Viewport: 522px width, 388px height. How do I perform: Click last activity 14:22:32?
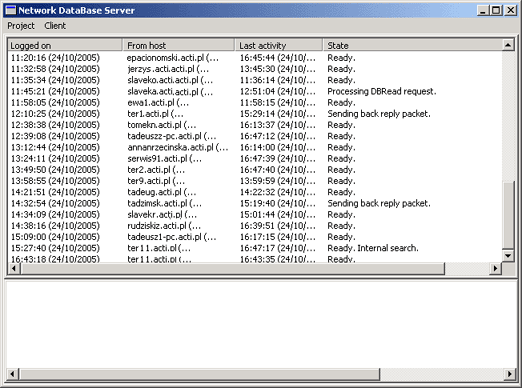tap(277, 192)
